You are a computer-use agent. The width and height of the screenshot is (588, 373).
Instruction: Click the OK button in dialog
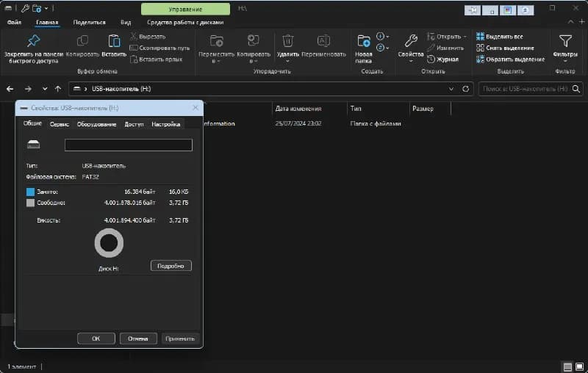[96, 338]
